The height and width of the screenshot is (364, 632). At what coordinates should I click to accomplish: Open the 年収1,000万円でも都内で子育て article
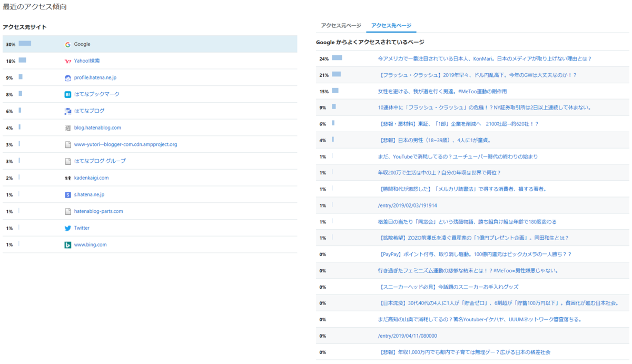pos(465,352)
